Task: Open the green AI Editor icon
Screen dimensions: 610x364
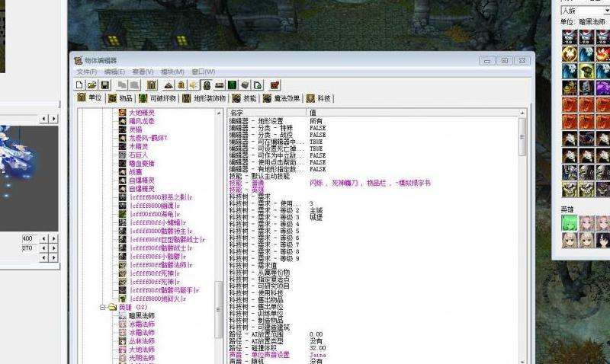Action: point(233,85)
